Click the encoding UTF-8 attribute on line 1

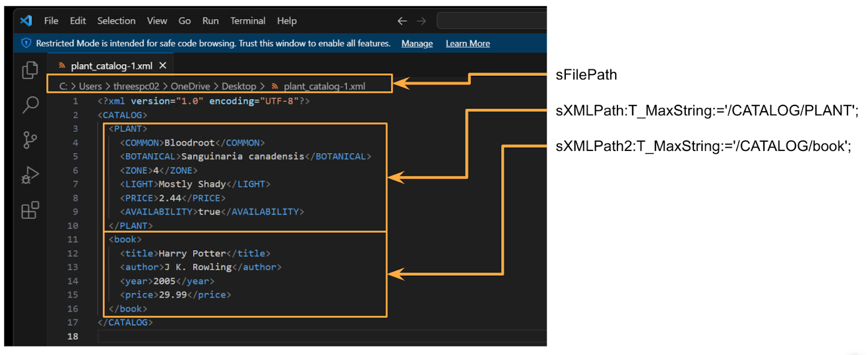click(x=254, y=101)
